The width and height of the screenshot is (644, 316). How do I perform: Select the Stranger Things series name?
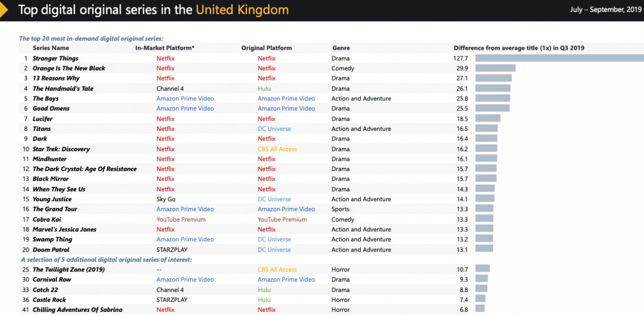click(x=55, y=58)
